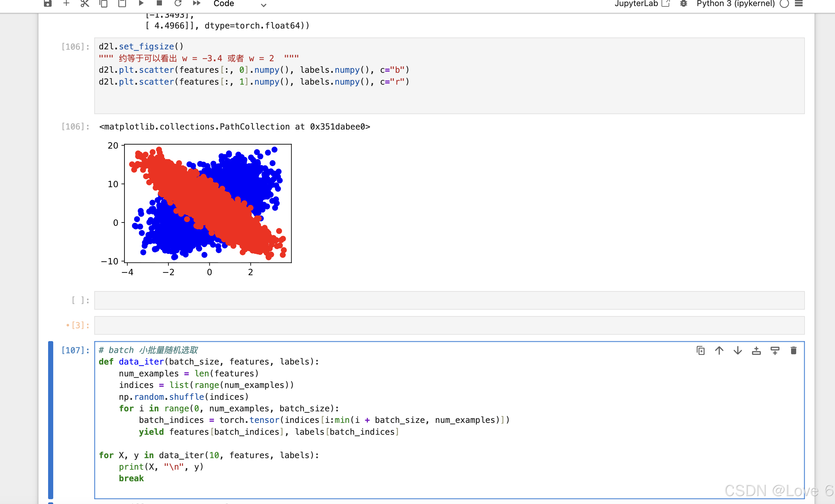Click the '# batch' comment line

pyautogui.click(x=148, y=350)
